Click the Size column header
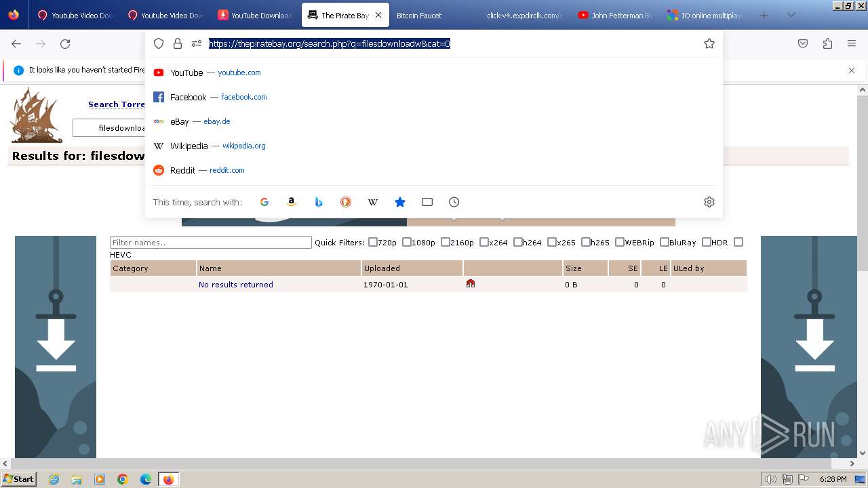The width and height of the screenshot is (868, 488). (x=585, y=268)
